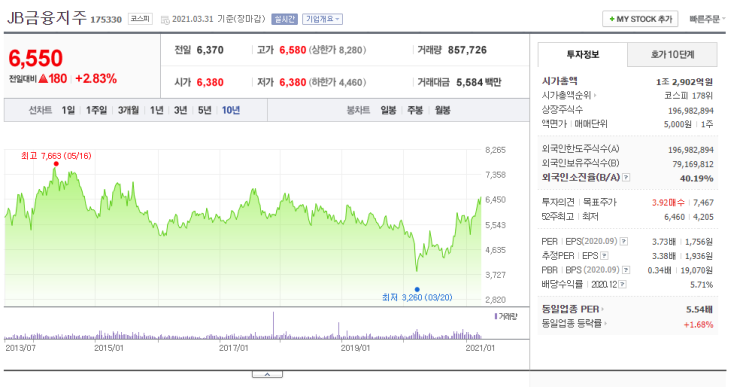The image size is (743, 387).
Task: Show the 월봉 candlestick chart
Action: pos(443,110)
